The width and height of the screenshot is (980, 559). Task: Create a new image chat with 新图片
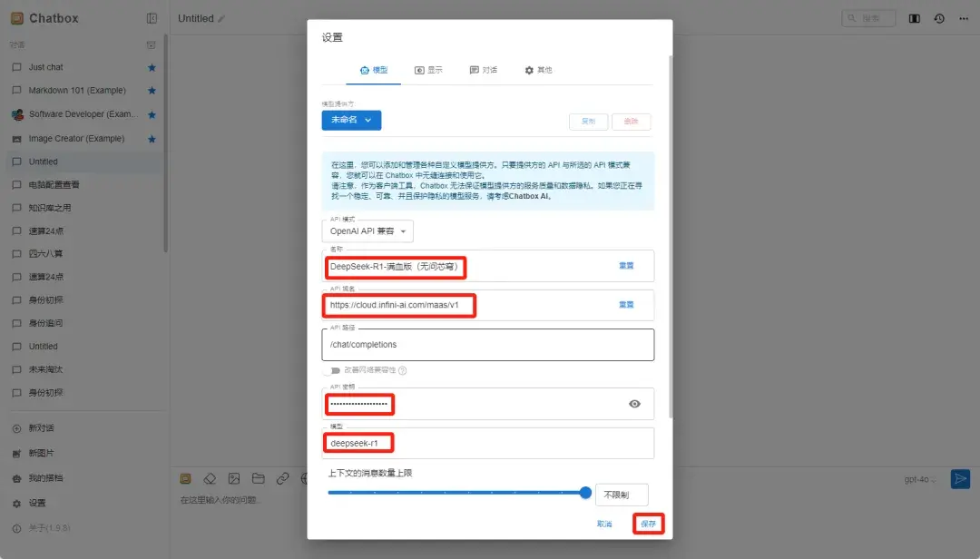point(41,453)
